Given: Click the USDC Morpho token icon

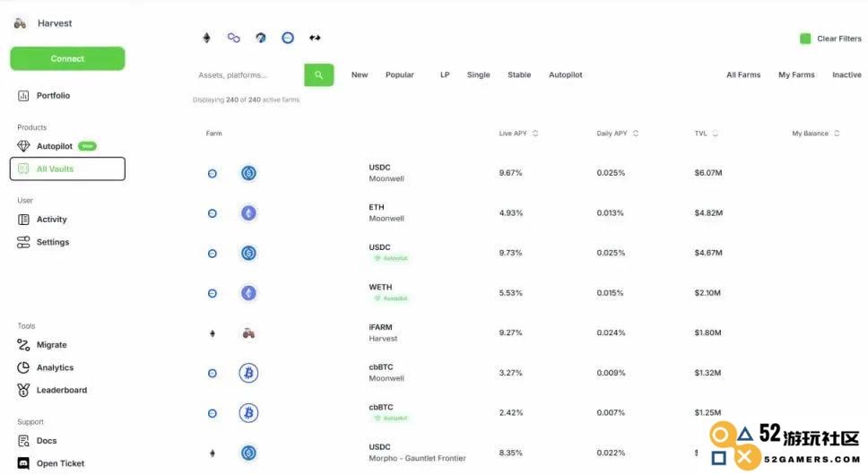Looking at the screenshot, I should click(x=248, y=453).
